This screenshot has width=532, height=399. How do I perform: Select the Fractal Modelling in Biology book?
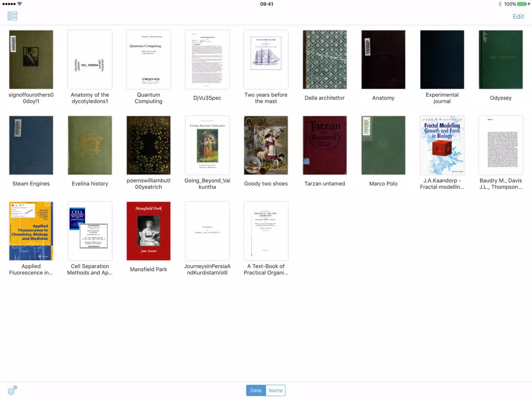442,145
